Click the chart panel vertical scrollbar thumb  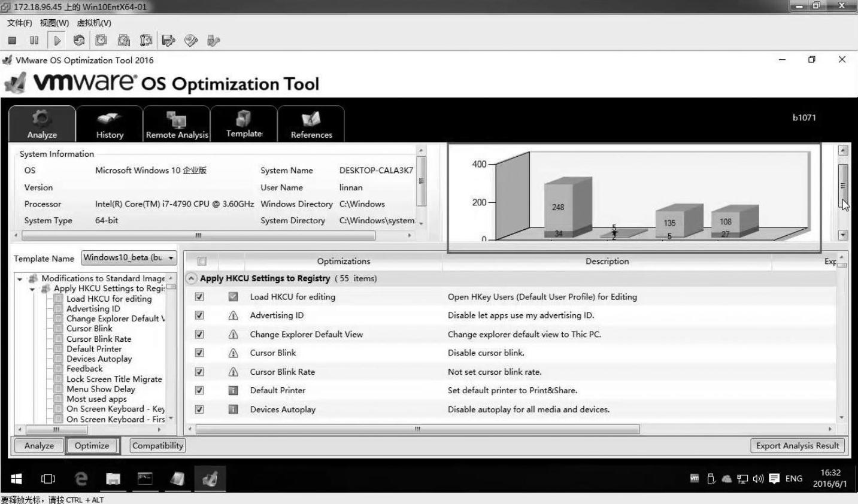tap(843, 186)
